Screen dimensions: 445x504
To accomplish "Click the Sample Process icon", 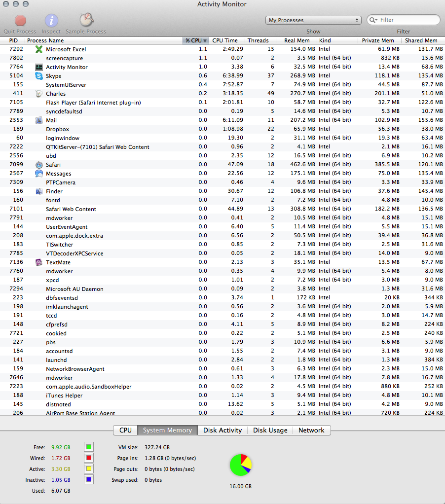I will click(86, 20).
